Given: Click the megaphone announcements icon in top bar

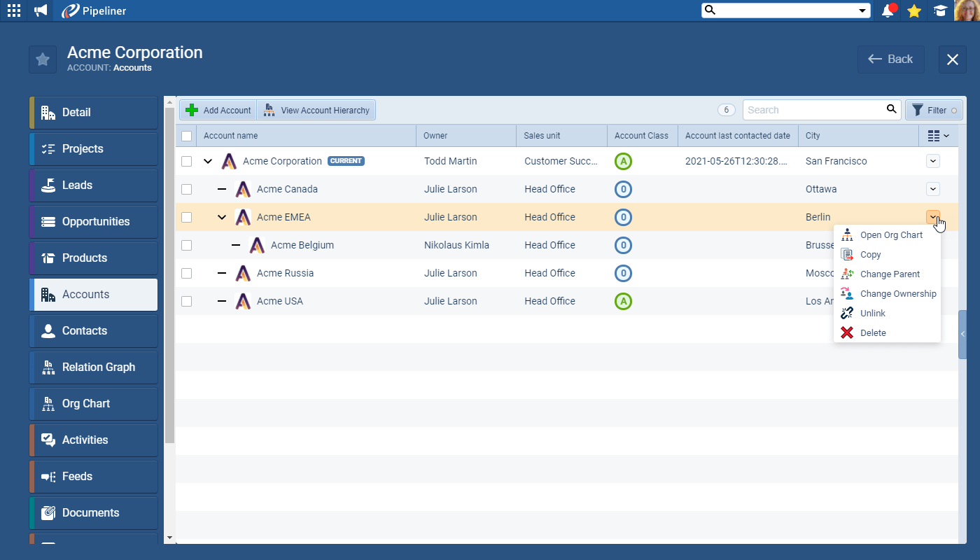Looking at the screenshot, I should point(39,10).
